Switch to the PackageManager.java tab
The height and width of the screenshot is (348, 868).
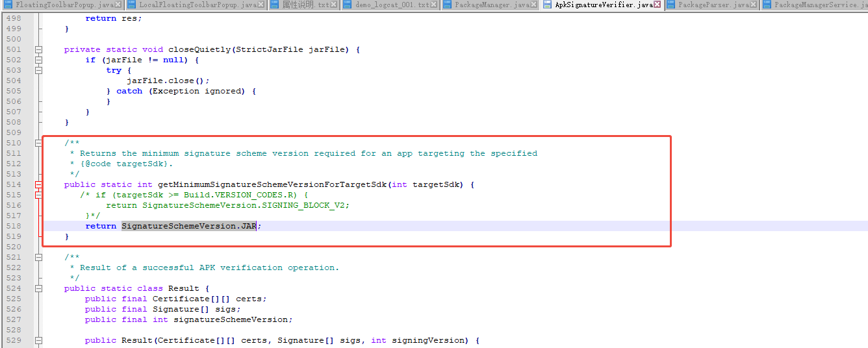coord(489,5)
